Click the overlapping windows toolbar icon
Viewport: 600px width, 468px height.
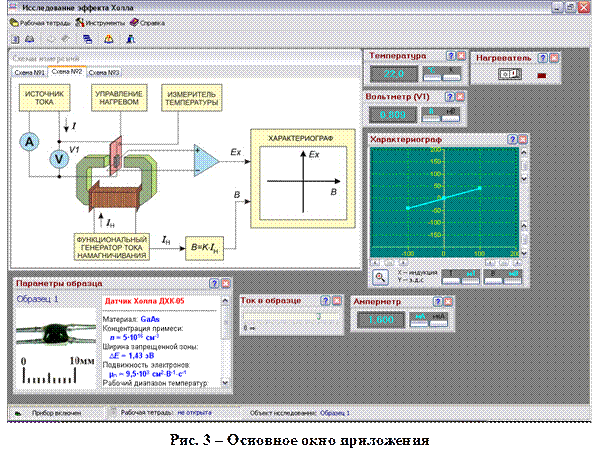coord(89,38)
